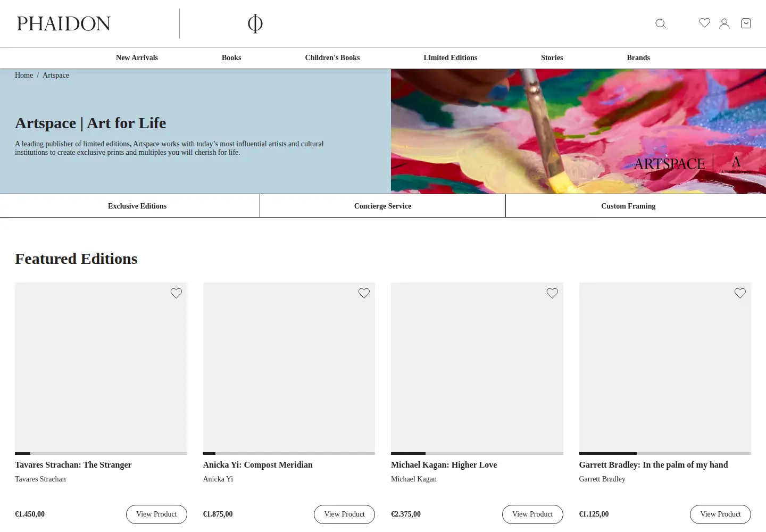This screenshot has width=766, height=532.
Task: Select the Concierge Service tab
Action: click(382, 206)
